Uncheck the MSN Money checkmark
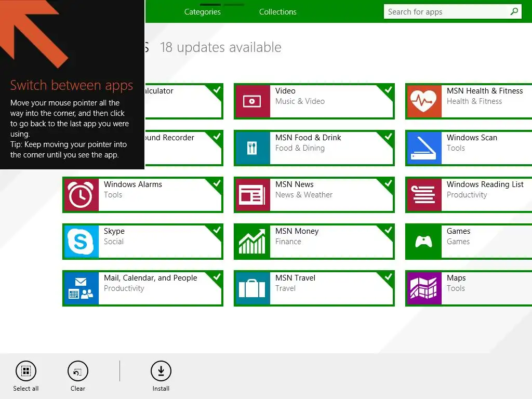The width and height of the screenshot is (532, 399). point(388,230)
